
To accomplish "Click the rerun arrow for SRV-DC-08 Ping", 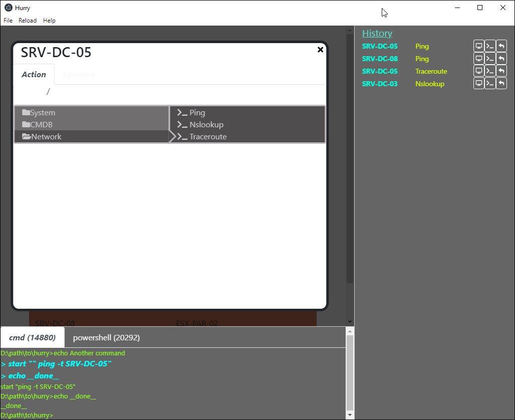I will [501, 58].
